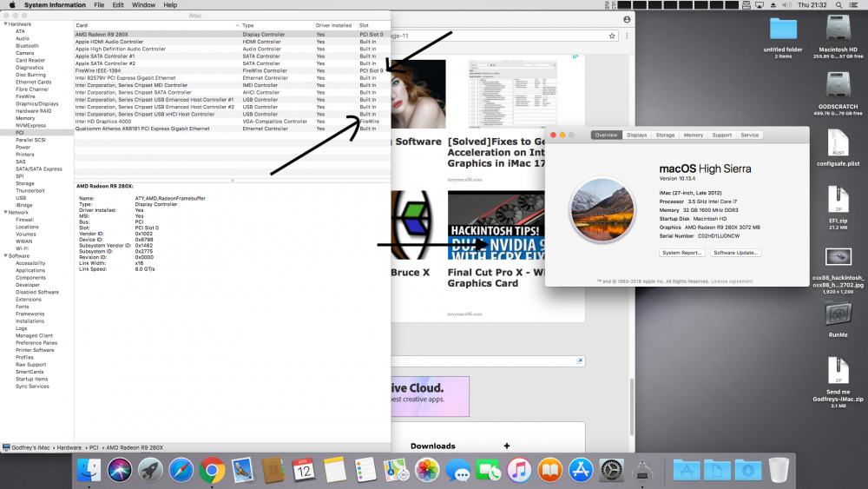
Task: Open Reminders list icon in dock
Action: 365,471
